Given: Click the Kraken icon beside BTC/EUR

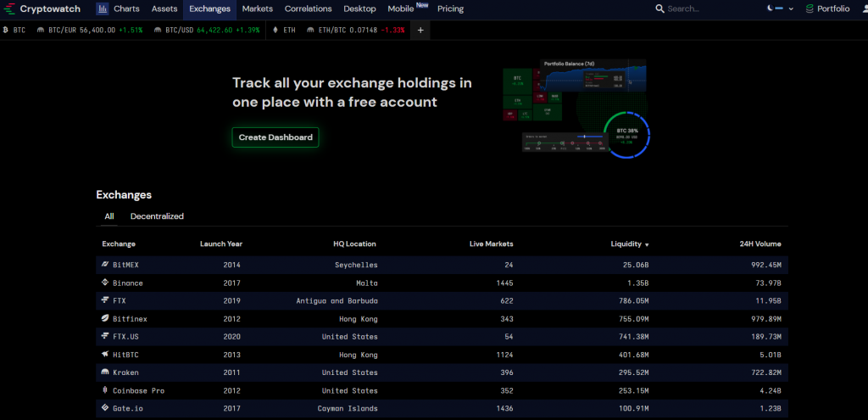Looking at the screenshot, I should click(x=41, y=30).
